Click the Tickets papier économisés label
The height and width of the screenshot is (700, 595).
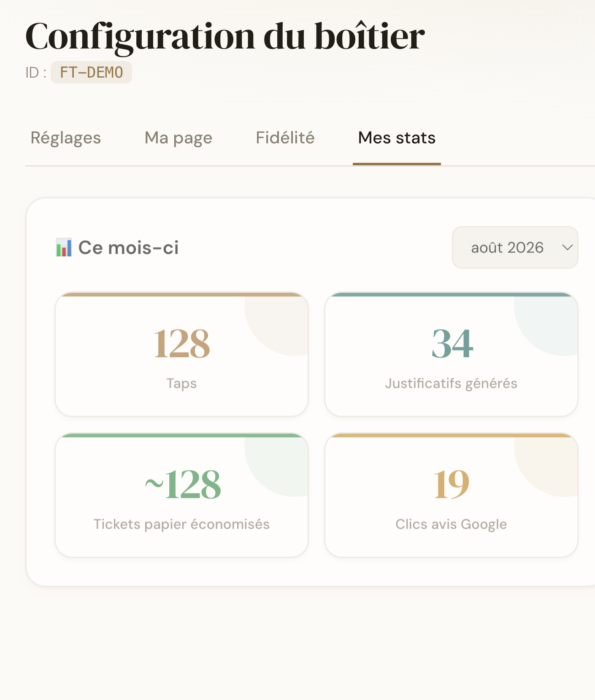click(181, 524)
